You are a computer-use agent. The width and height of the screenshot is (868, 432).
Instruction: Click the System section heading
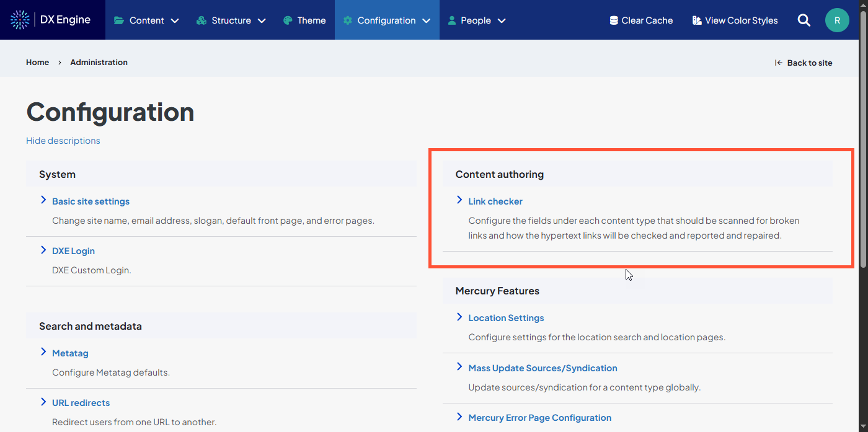(57, 174)
